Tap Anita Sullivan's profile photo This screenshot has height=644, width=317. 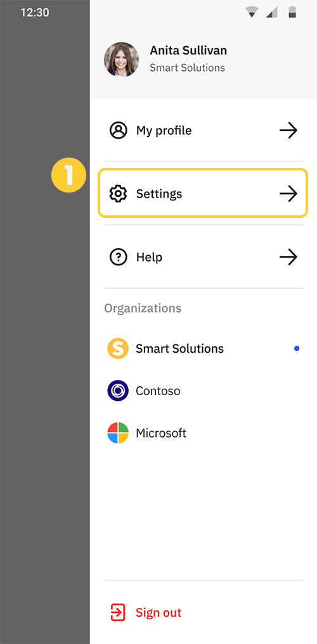coord(121,60)
